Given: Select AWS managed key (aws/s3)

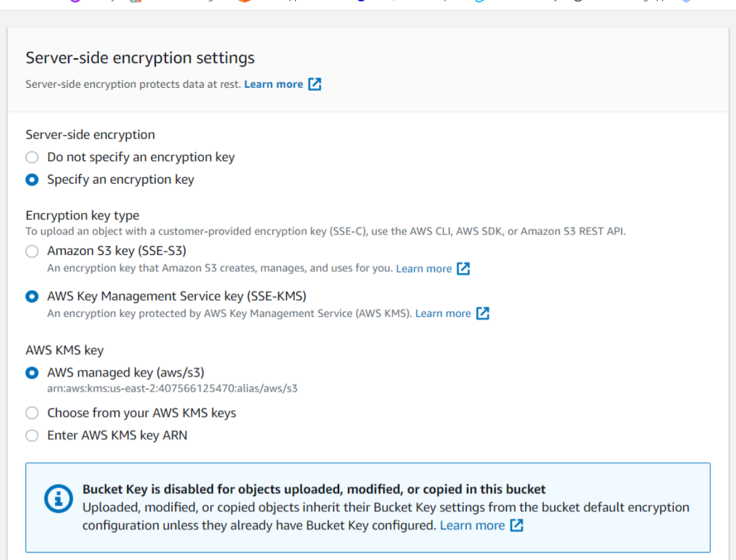Looking at the screenshot, I should pyautogui.click(x=32, y=373).
